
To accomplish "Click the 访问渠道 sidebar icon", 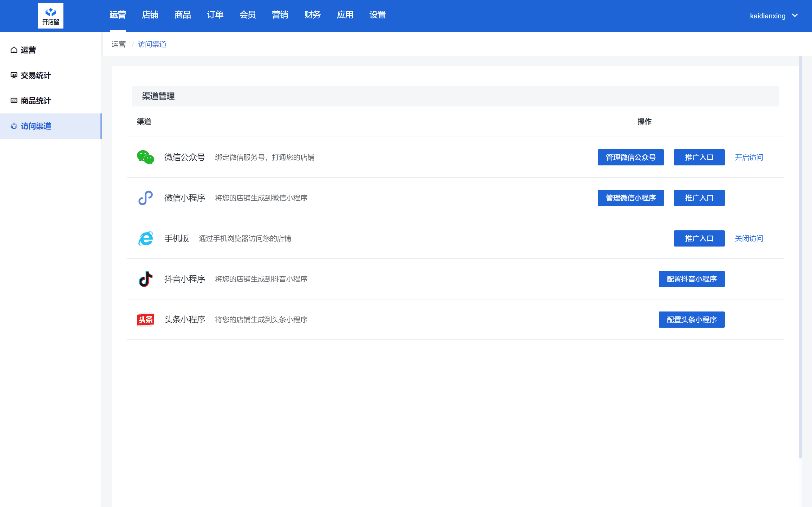I will pyautogui.click(x=13, y=125).
